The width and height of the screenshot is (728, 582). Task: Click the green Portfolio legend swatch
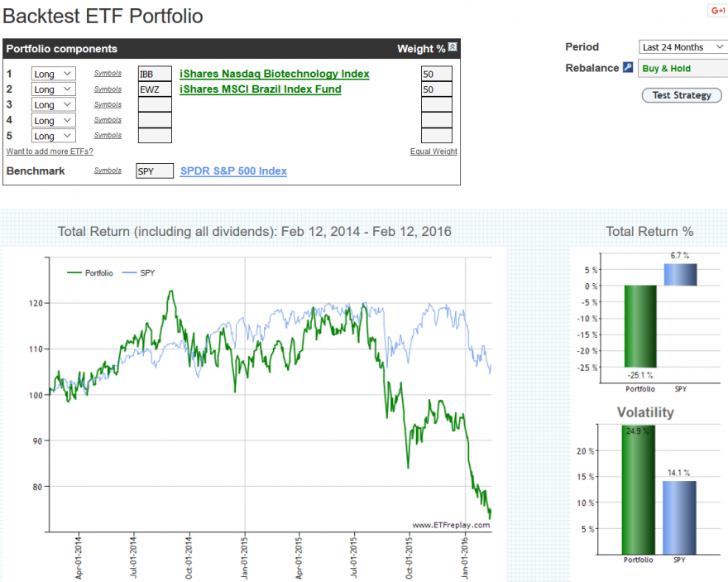[x=74, y=272]
